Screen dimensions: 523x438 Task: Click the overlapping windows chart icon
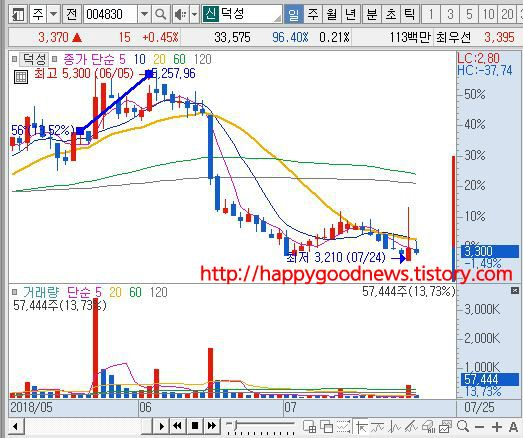tap(326, 427)
